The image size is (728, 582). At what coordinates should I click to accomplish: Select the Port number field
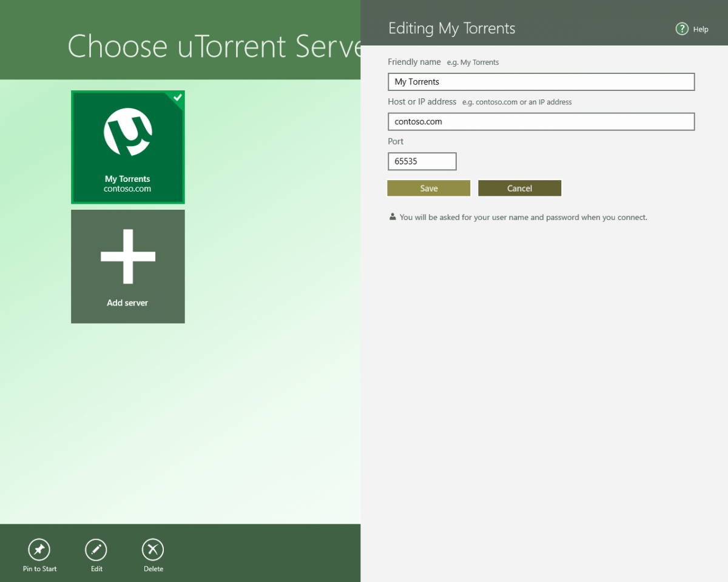click(x=422, y=161)
